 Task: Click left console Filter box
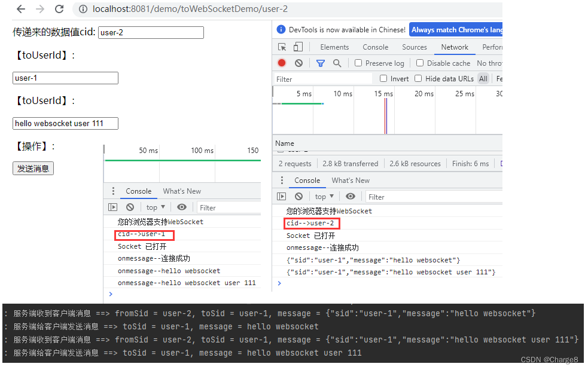[229, 207]
